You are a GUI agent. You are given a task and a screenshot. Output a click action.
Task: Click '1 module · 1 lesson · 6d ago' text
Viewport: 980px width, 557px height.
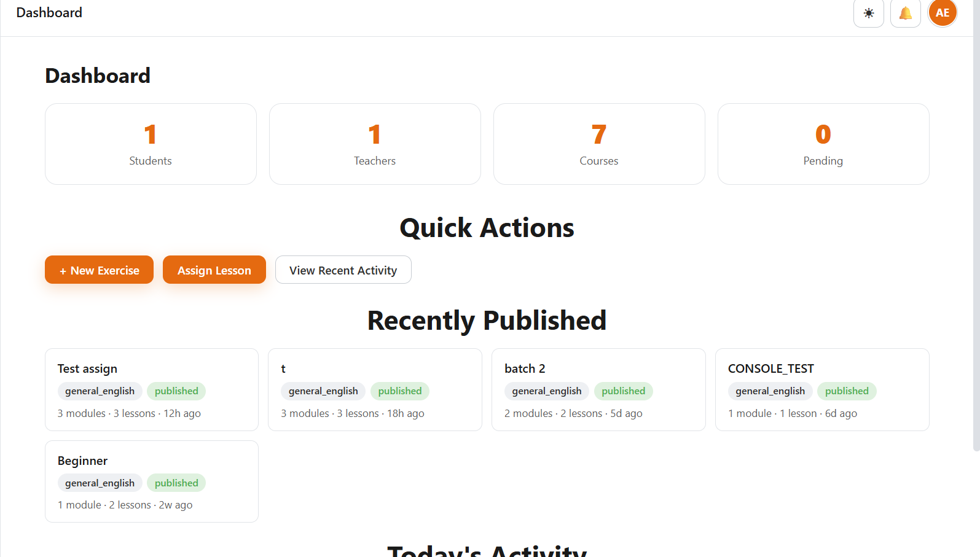(793, 413)
